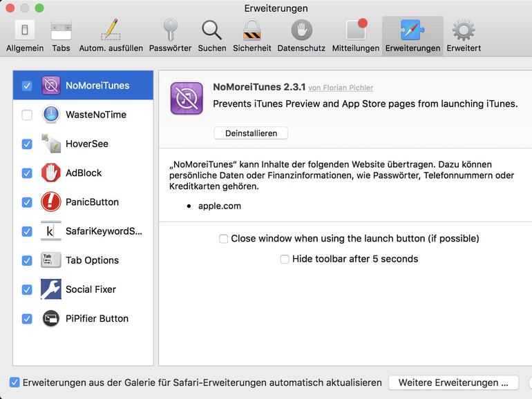
Task: Zoom window with green title bar button
Action: point(39,8)
